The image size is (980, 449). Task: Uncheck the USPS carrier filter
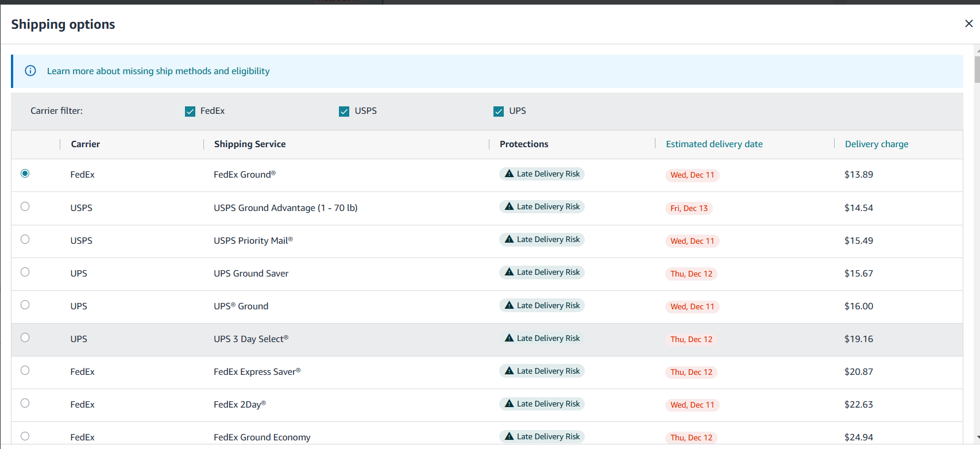[x=344, y=112]
